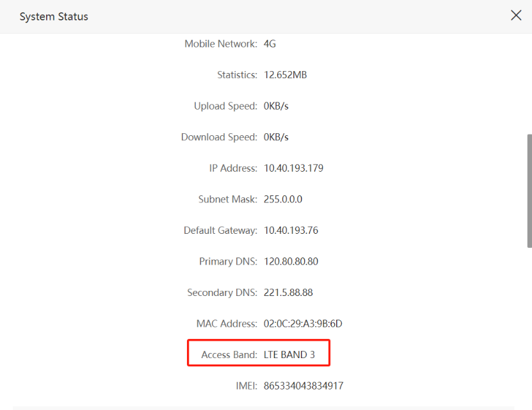Select the Statistics value 12.652MB

[x=285, y=75]
